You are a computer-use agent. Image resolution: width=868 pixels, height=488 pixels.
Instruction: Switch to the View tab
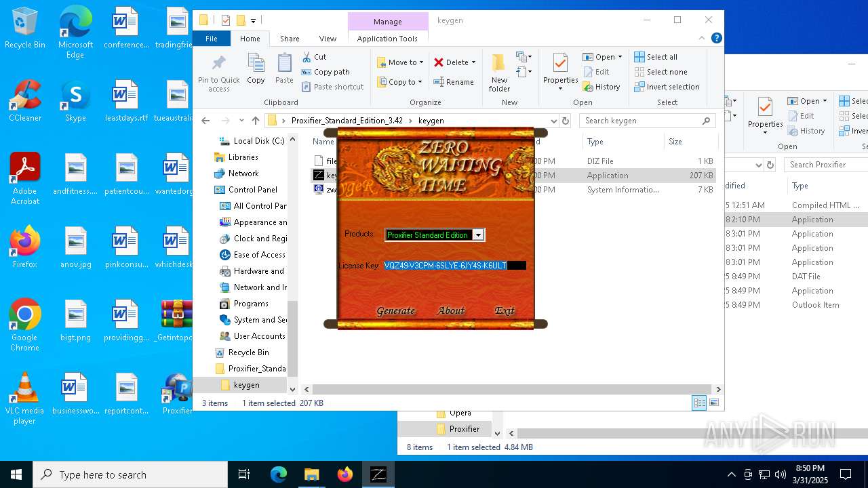[328, 39]
